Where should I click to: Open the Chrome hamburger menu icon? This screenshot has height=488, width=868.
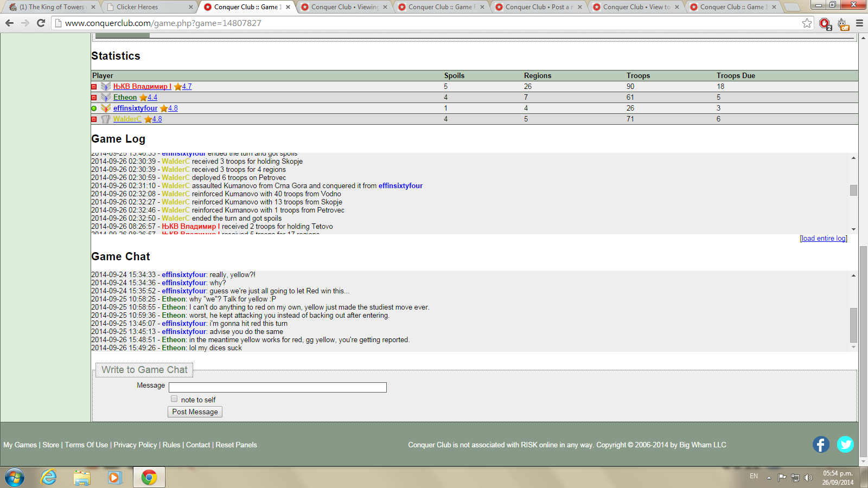859,23
